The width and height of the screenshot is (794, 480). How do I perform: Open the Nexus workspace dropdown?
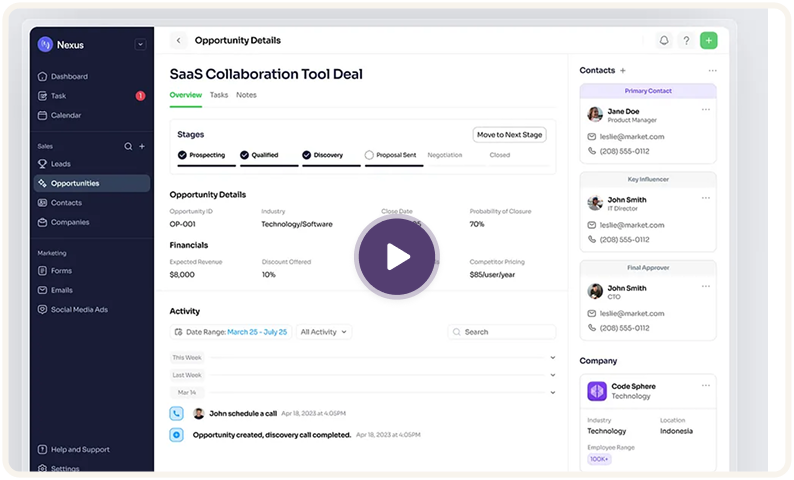point(140,44)
